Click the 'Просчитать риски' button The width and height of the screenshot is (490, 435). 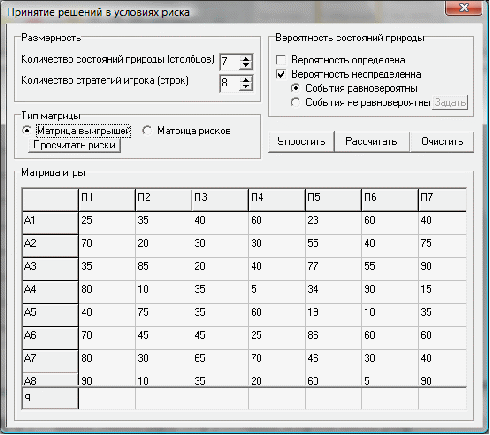74,145
